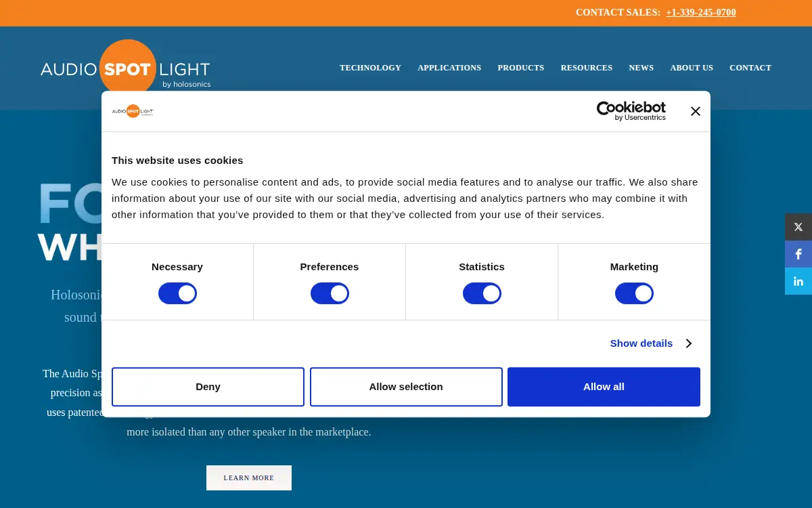Click the Cookiebot by Usercentrics logo
This screenshot has width=812, height=508.
[x=631, y=111]
